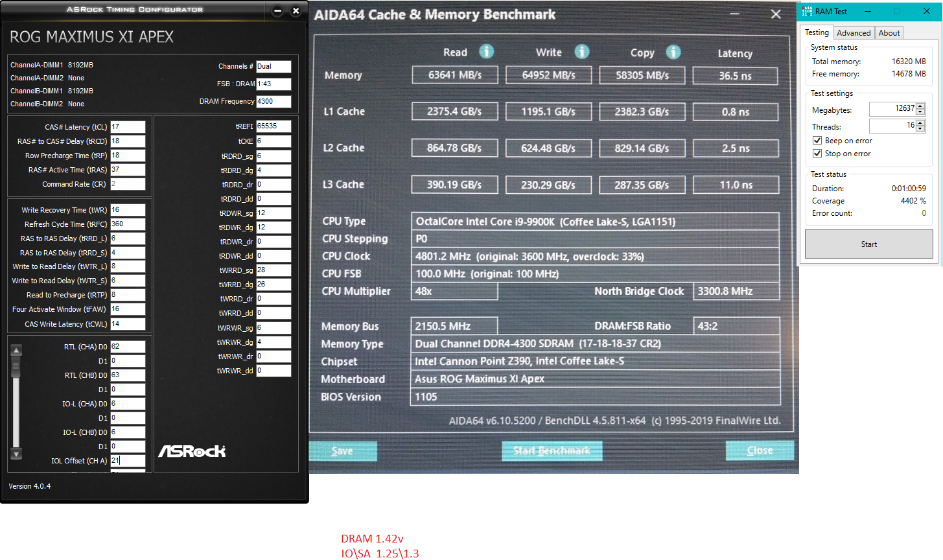
Task: Decrease Threads using the down stepper arrow
Action: [920, 129]
